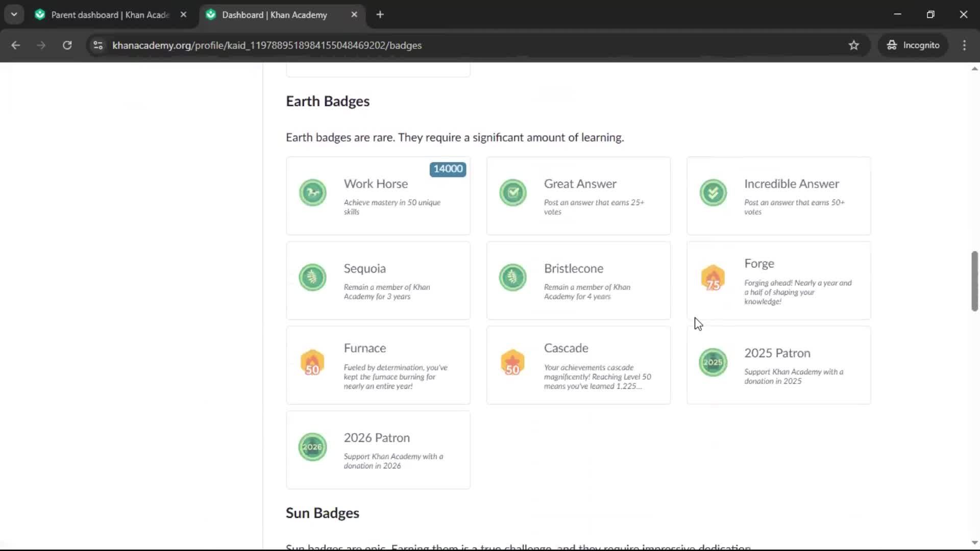Click the Cascade 50 badge icon
Image resolution: width=980 pixels, height=551 pixels.
[513, 363]
